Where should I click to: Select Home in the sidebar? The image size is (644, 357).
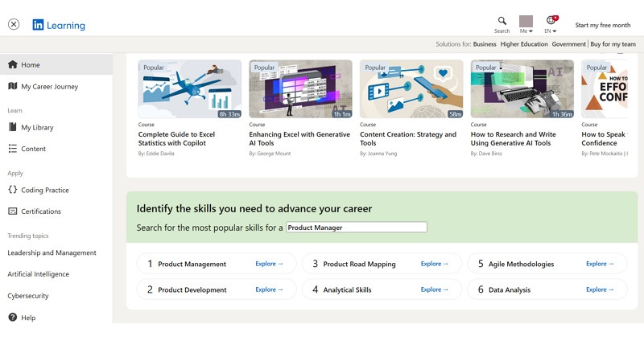(56, 64)
